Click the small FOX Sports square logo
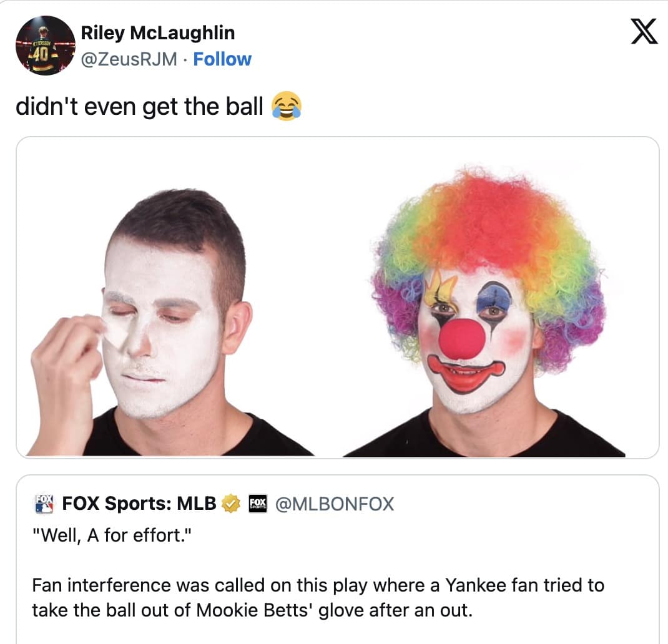The height and width of the screenshot is (644, 668). pos(257,503)
